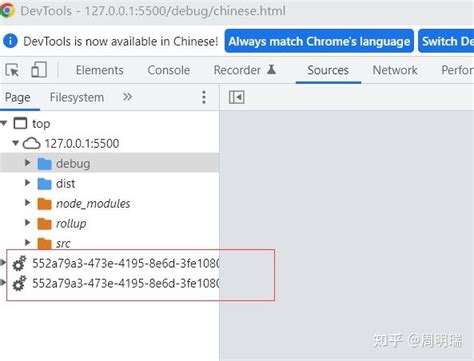Select the dist folder label
Screen dimensions: 474x361
(x=65, y=184)
